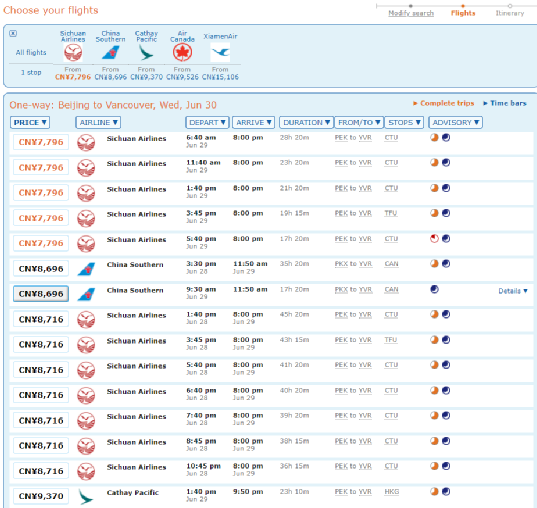Close the airline matrix with the X icon
This screenshot has width=537, height=508.
13,33
